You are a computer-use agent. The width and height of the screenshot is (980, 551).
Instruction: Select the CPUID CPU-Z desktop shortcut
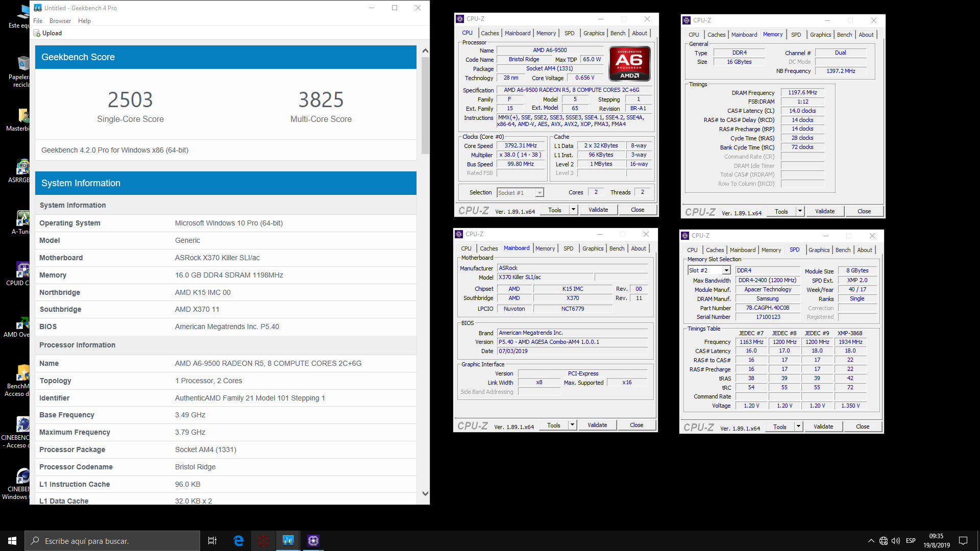[18, 273]
